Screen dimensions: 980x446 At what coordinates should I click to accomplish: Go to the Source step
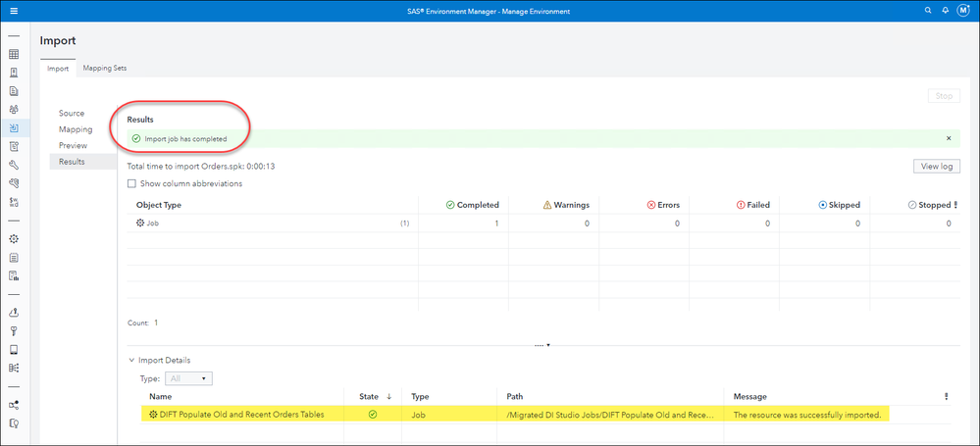coord(72,113)
